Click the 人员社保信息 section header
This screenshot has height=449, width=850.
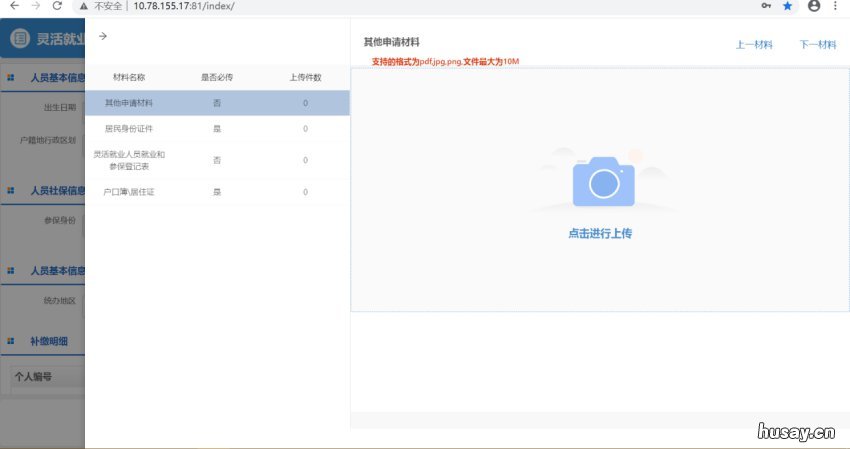coord(57,190)
